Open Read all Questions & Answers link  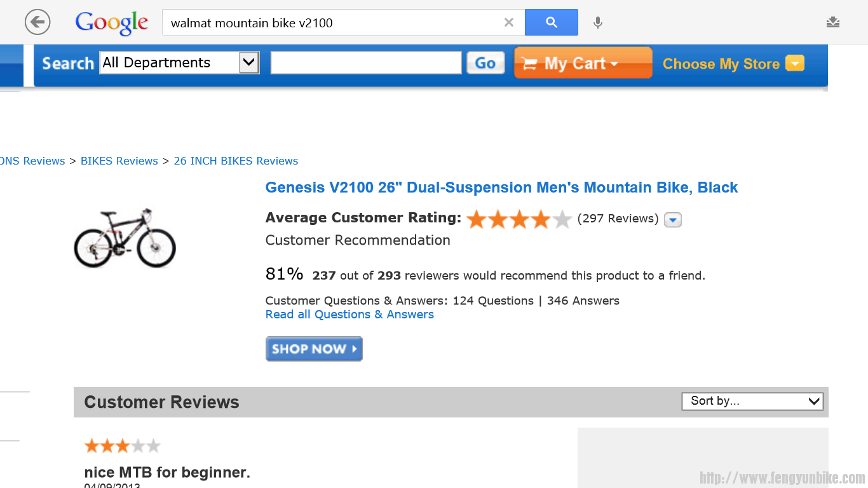(349, 315)
